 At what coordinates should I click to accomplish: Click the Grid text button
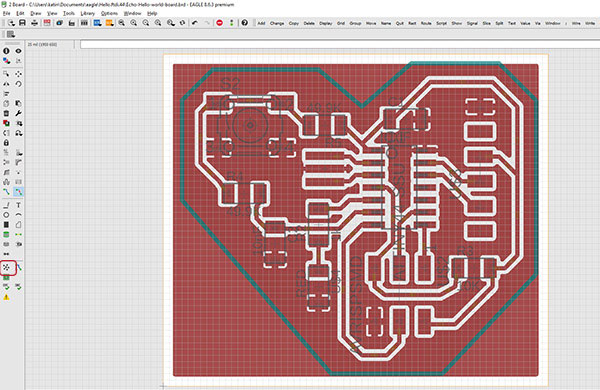tap(341, 23)
